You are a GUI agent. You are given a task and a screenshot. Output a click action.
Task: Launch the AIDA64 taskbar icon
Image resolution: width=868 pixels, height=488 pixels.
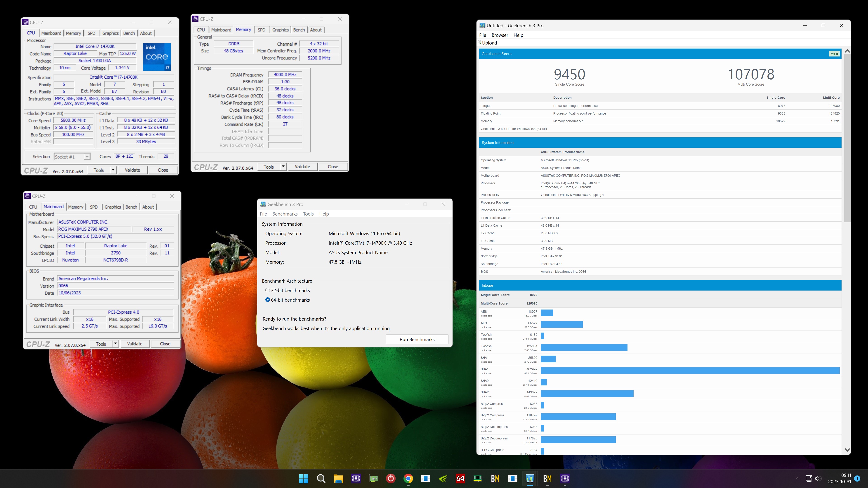click(460, 479)
